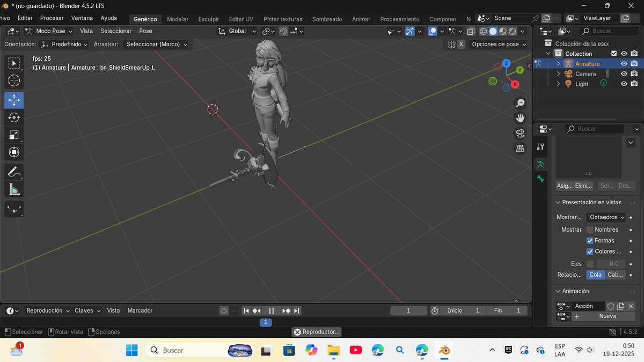The height and width of the screenshot is (362, 644).
Task: Open the Editar menu
Action: [25, 18]
